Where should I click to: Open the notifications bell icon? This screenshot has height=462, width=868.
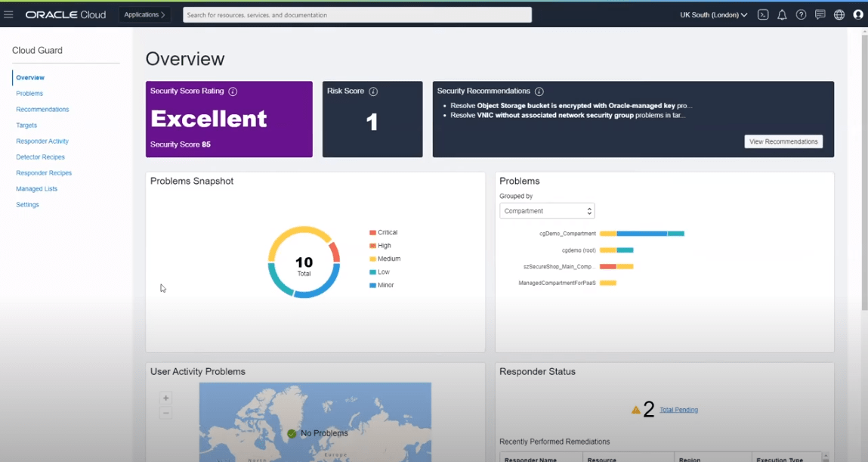pyautogui.click(x=782, y=15)
